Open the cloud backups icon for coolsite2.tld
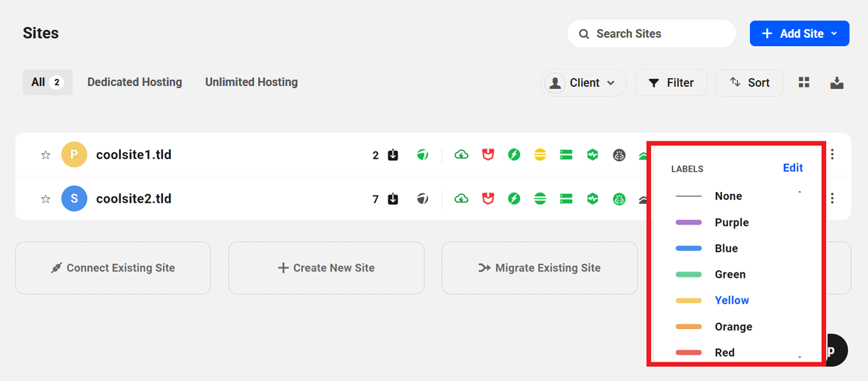 (x=462, y=198)
